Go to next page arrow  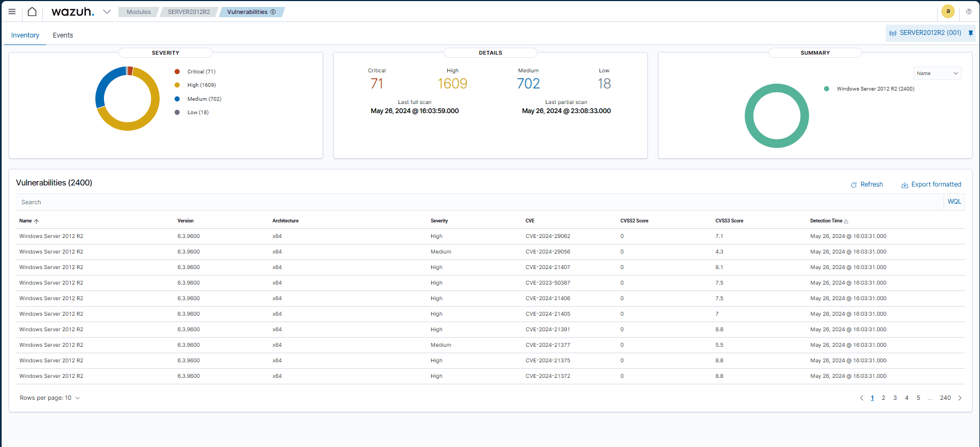(960, 398)
